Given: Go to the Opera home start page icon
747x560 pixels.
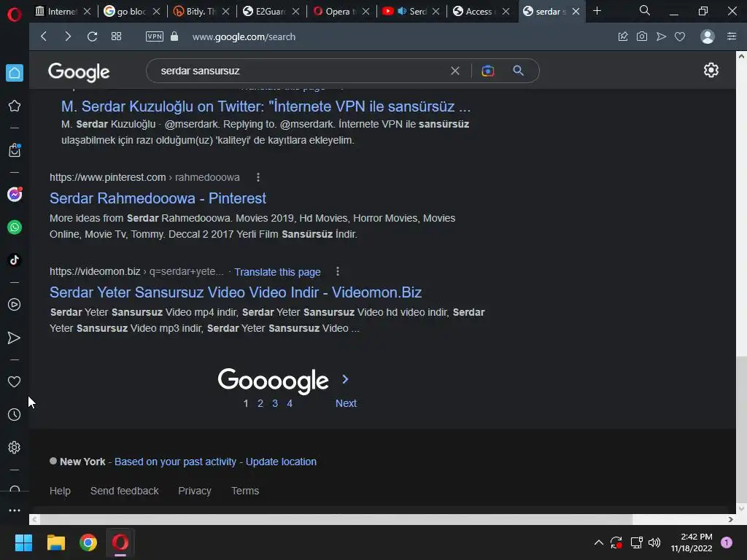Looking at the screenshot, I should click(x=15, y=73).
